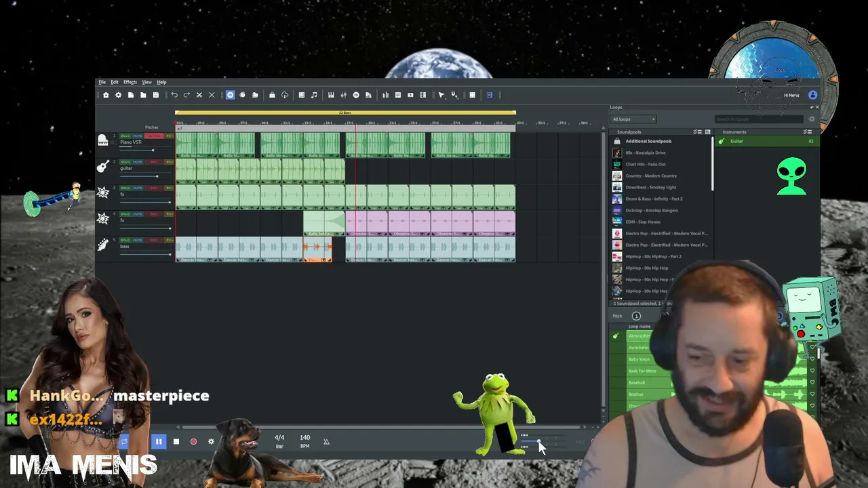Viewport: 868px width, 488px height.
Task: Undo the last action
Action: (174, 95)
